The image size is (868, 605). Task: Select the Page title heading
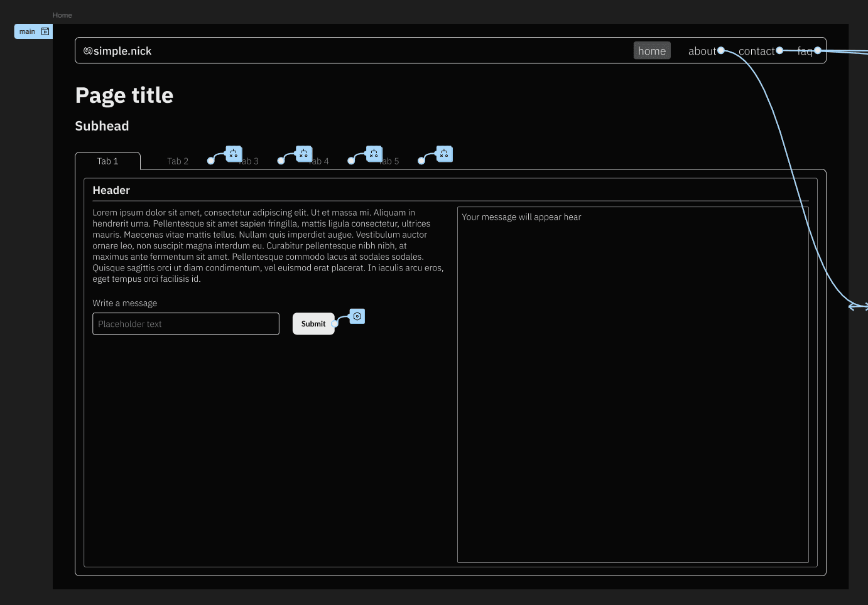point(124,95)
